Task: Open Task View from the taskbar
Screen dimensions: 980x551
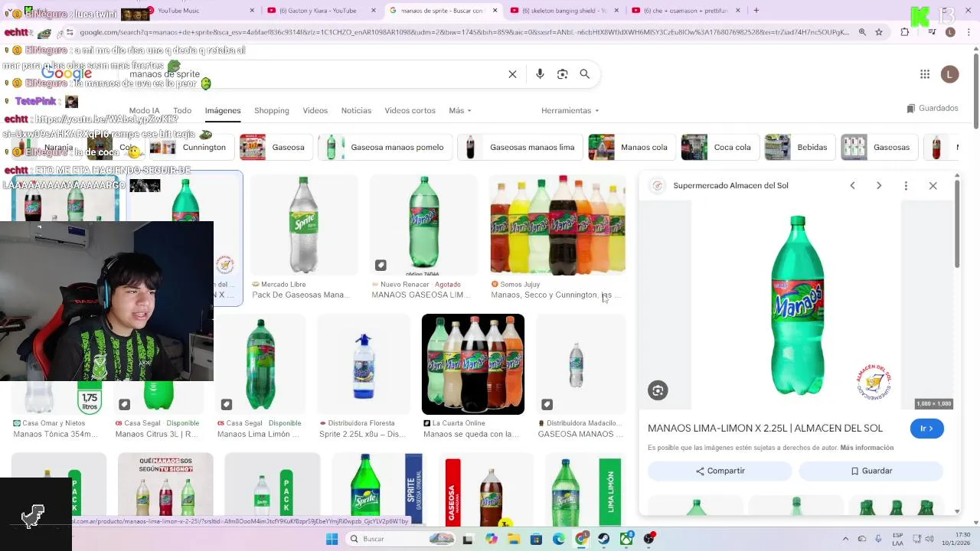Action: [x=468, y=539]
